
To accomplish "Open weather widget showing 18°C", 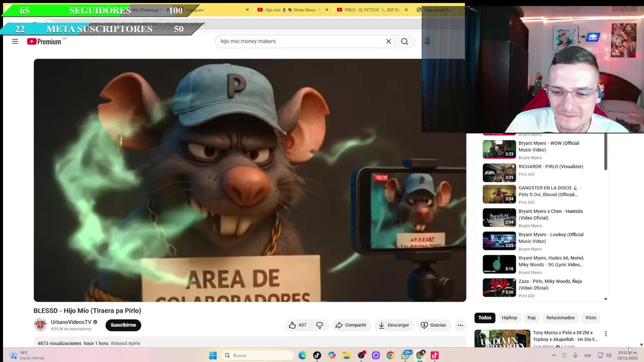I will pos(27,355).
